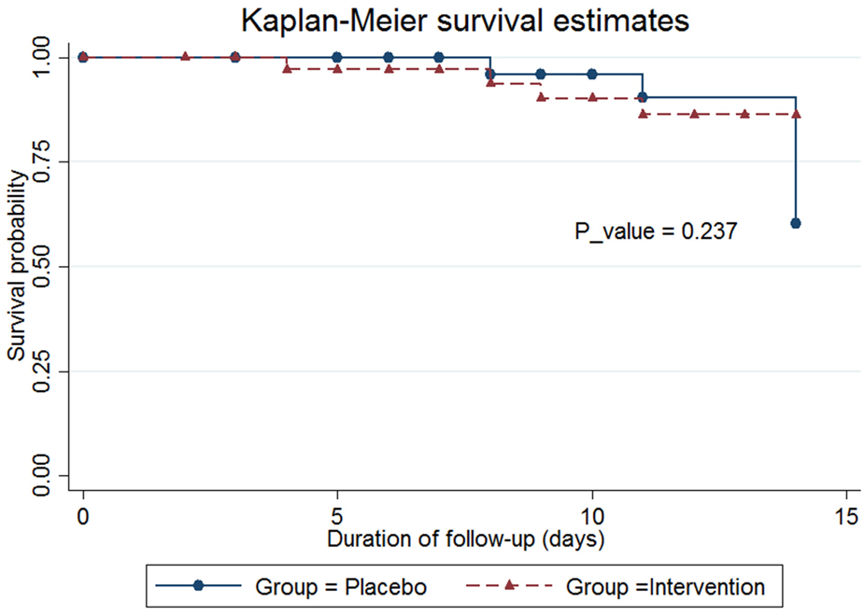Viewport: 864px width, 616px height.
Task: Click the Placebo circle marker in legend
Action: (x=197, y=586)
